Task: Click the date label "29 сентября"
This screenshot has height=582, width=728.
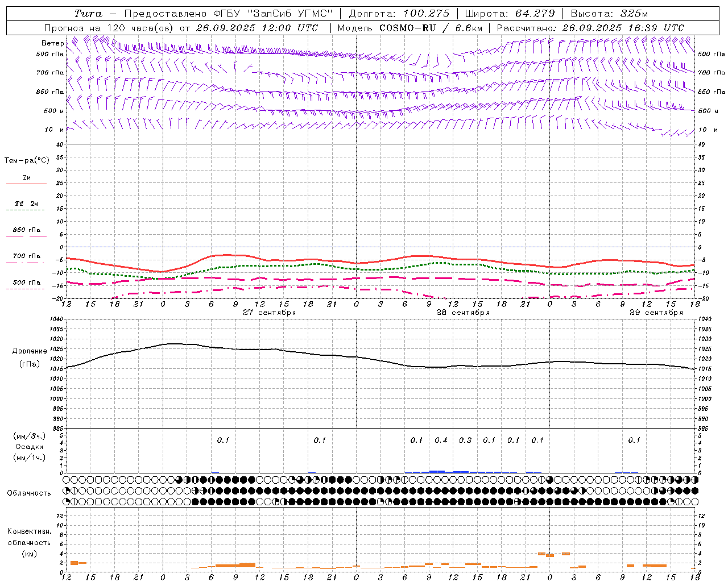Action: 656,313
